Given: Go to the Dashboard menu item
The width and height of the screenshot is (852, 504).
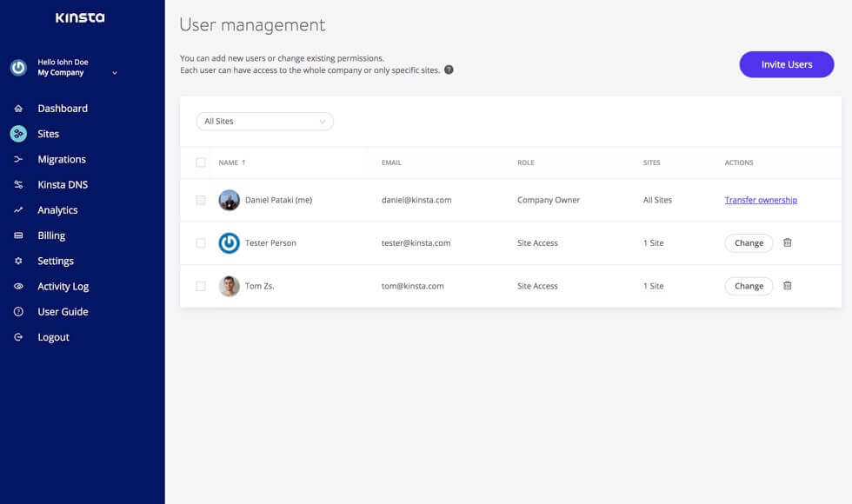Looking at the screenshot, I should [x=63, y=108].
